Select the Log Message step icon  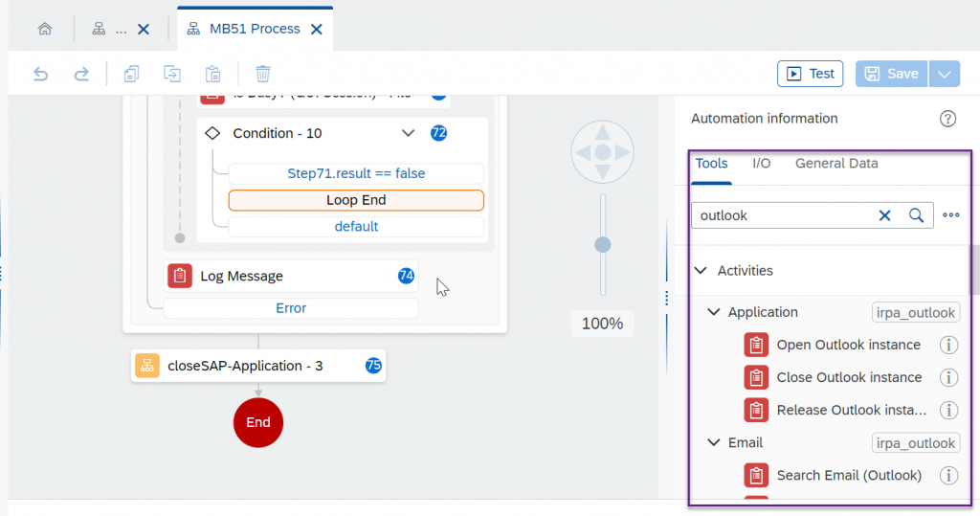tap(180, 276)
